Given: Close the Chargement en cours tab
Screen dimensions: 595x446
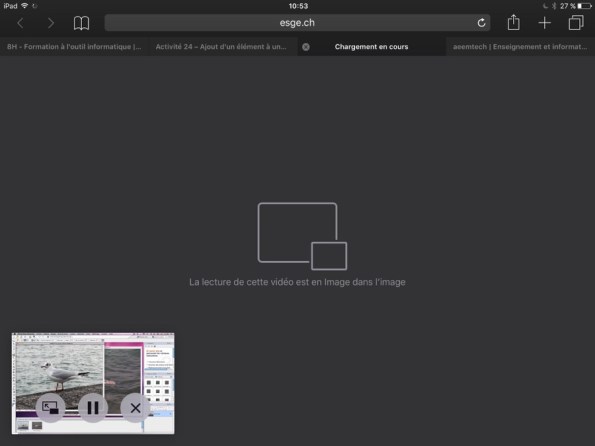Looking at the screenshot, I should [x=306, y=47].
